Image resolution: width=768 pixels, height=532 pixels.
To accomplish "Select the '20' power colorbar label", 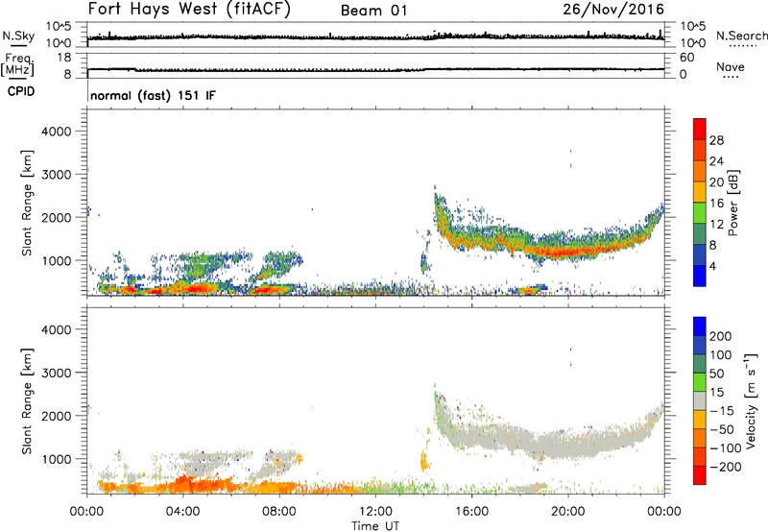I will pos(716,182).
